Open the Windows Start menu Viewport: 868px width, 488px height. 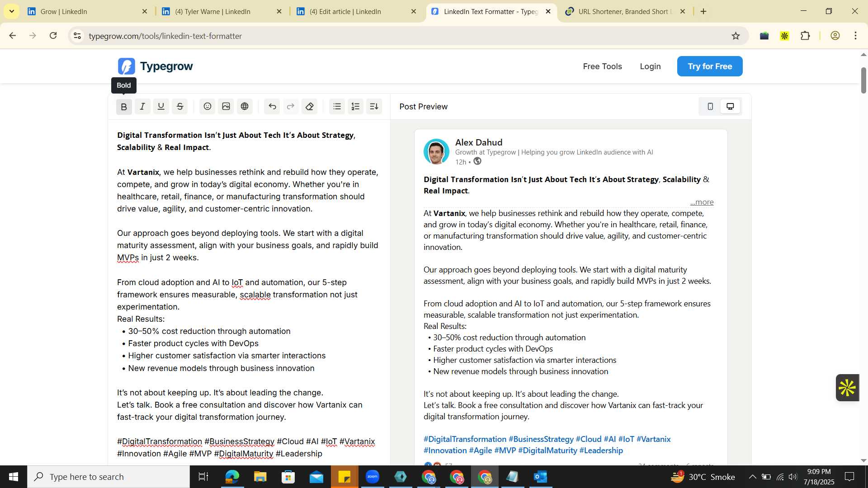pos(14,477)
